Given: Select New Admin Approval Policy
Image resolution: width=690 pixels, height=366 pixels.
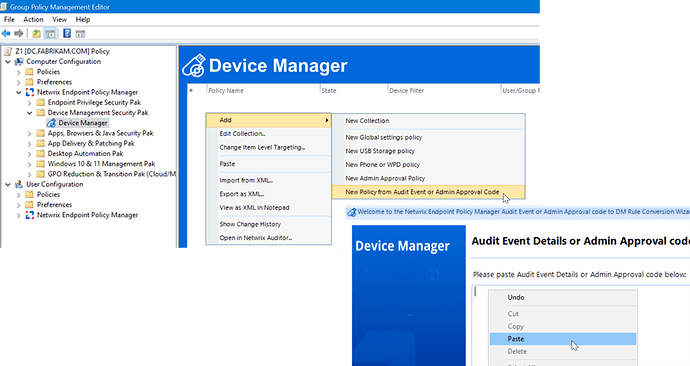Looking at the screenshot, I should coord(428,178).
